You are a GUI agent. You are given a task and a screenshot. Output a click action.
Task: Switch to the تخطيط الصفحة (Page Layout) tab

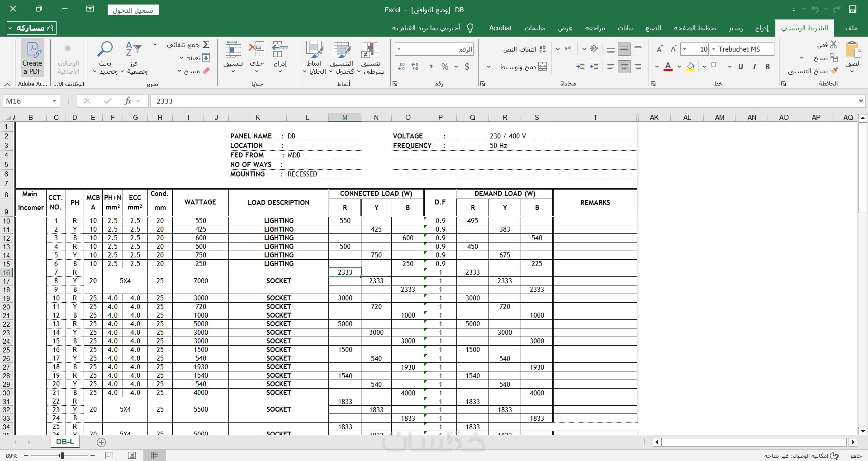695,28
